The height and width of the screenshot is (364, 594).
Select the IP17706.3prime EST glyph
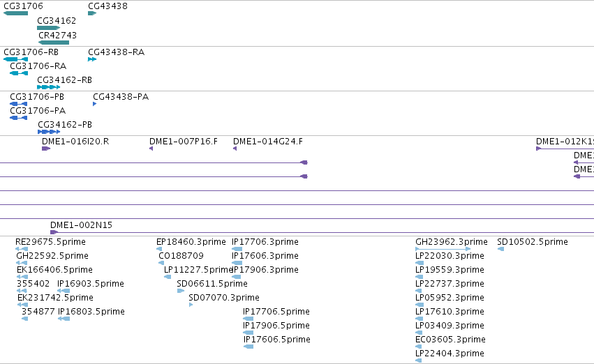(237, 249)
